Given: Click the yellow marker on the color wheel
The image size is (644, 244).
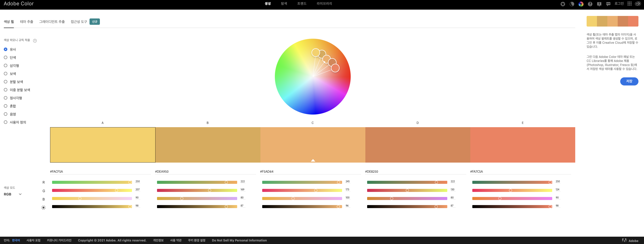Looking at the screenshot, I should [x=316, y=53].
